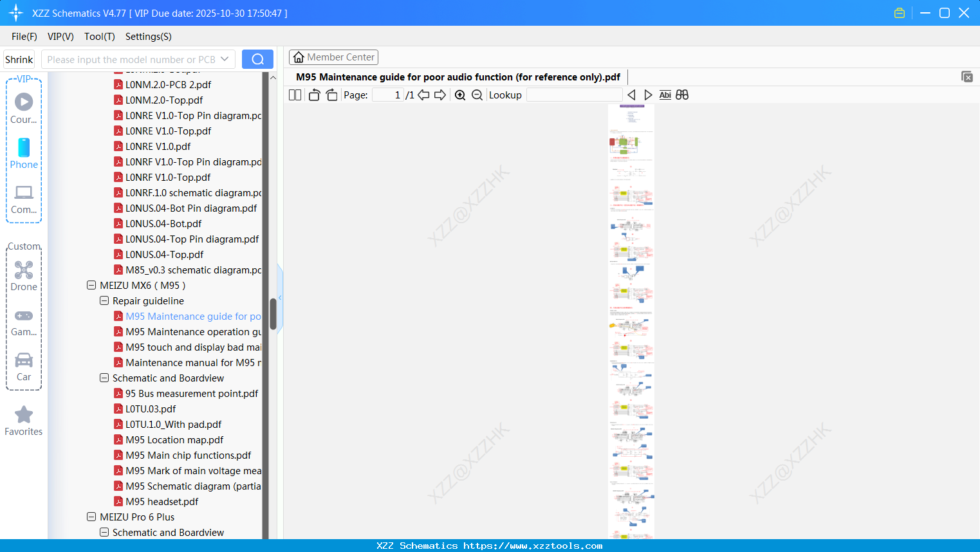The height and width of the screenshot is (552, 980).
Task: Collapse the MEIZU MX6 ( M95 ) node
Action: [x=91, y=285]
